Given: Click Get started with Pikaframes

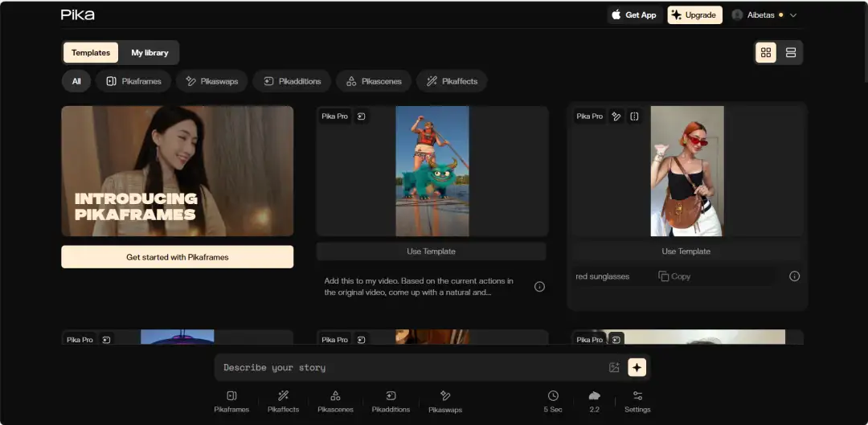Looking at the screenshot, I should point(177,257).
